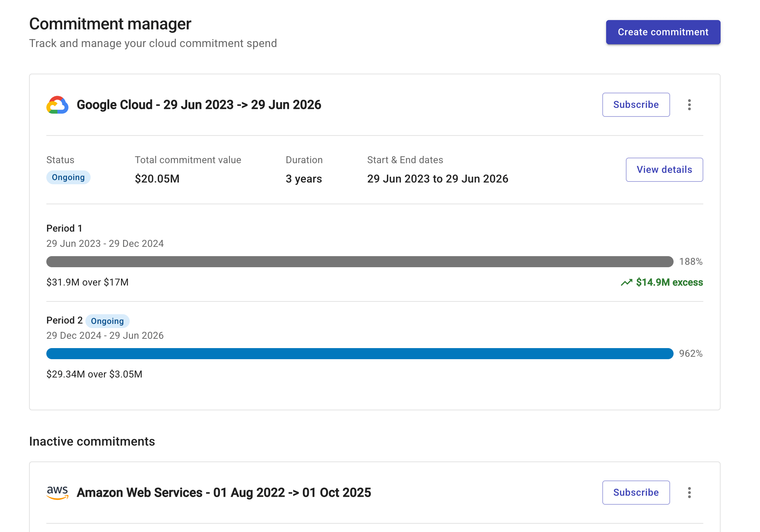Click the Create commitment button
Viewport: 760px width, 532px height.
(x=663, y=32)
